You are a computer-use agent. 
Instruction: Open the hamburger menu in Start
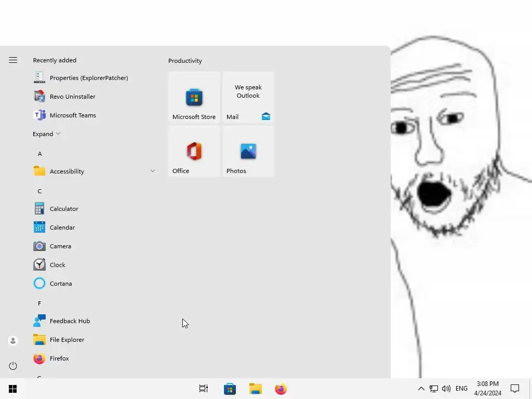click(13, 60)
